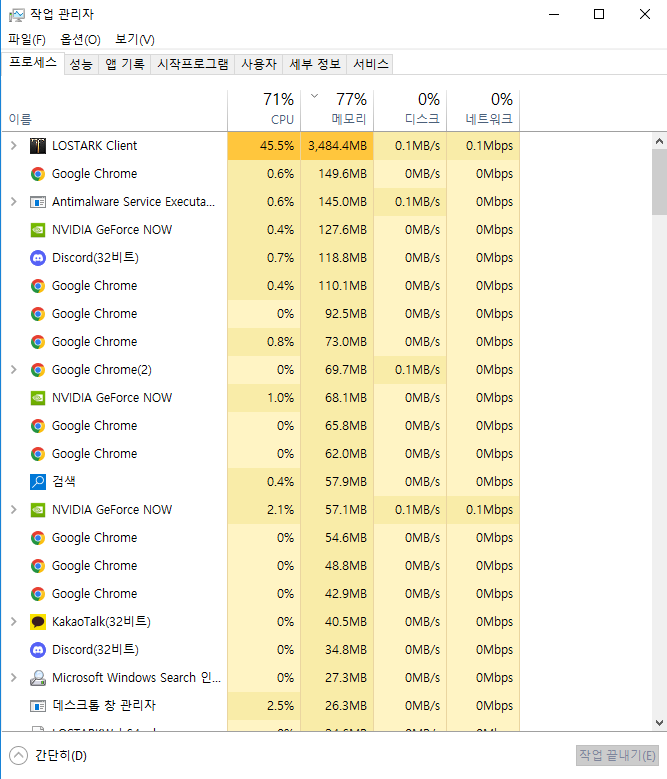Pick Chrome icon in the 42.9MB row

(38, 594)
